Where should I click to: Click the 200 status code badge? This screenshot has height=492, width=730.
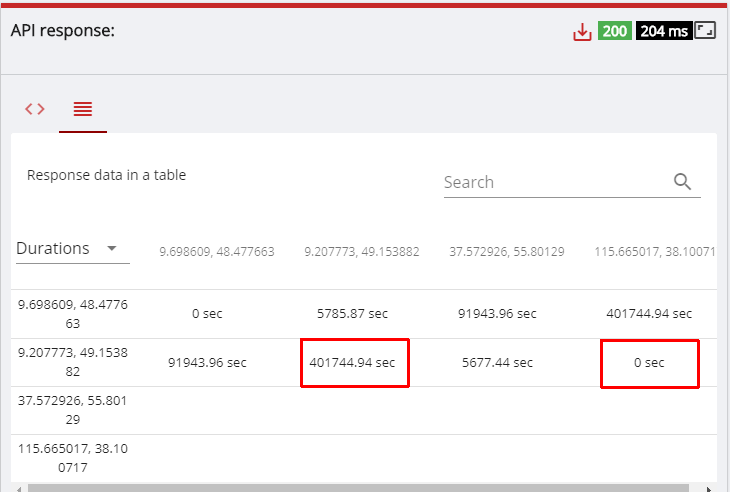(x=615, y=31)
